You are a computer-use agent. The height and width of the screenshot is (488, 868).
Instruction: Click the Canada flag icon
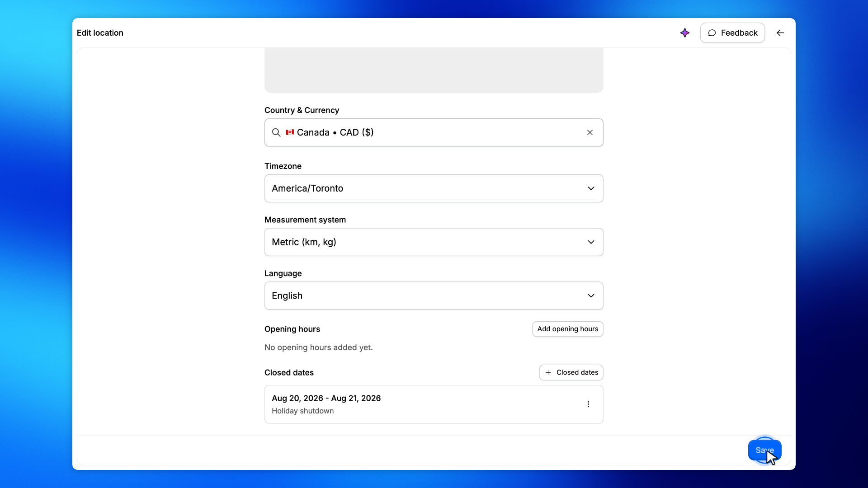pyautogui.click(x=290, y=132)
